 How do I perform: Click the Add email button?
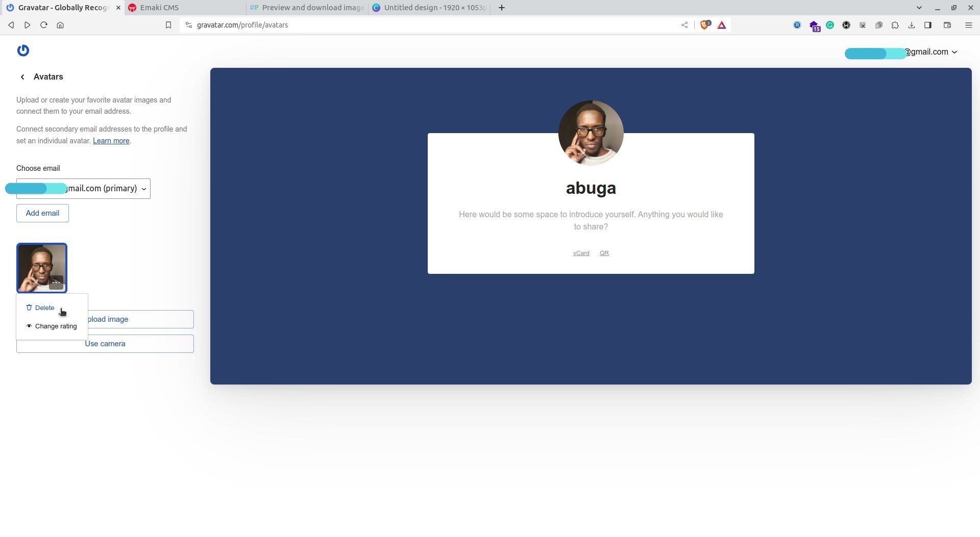click(x=42, y=213)
